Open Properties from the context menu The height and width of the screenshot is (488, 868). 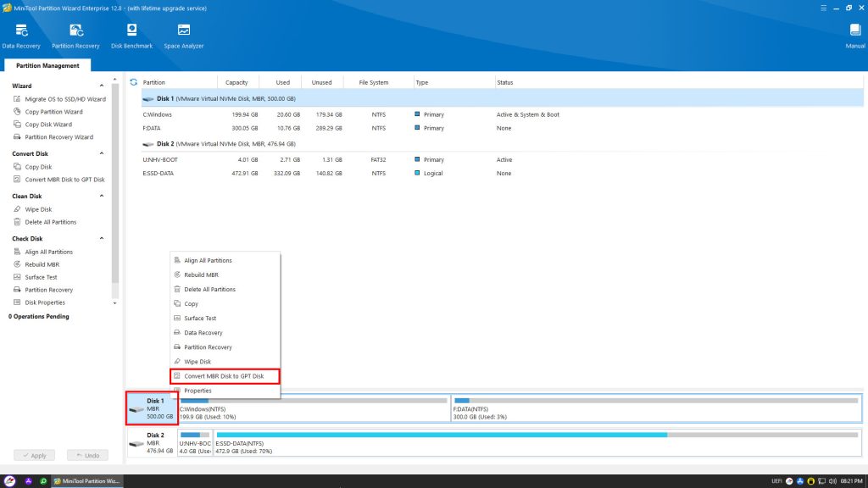click(x=225, y=391)
